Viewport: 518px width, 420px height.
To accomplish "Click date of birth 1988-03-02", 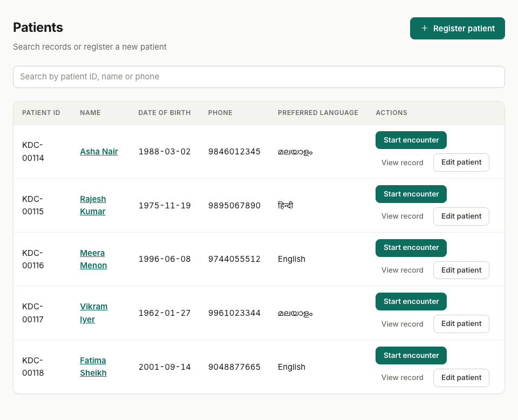I will coord(165,152).
